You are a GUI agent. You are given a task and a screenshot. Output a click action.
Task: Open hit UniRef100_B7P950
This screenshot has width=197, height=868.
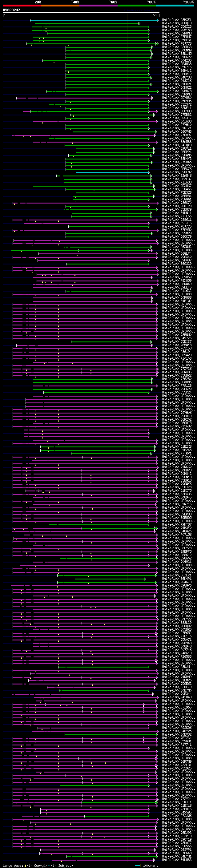click(176, 230)
